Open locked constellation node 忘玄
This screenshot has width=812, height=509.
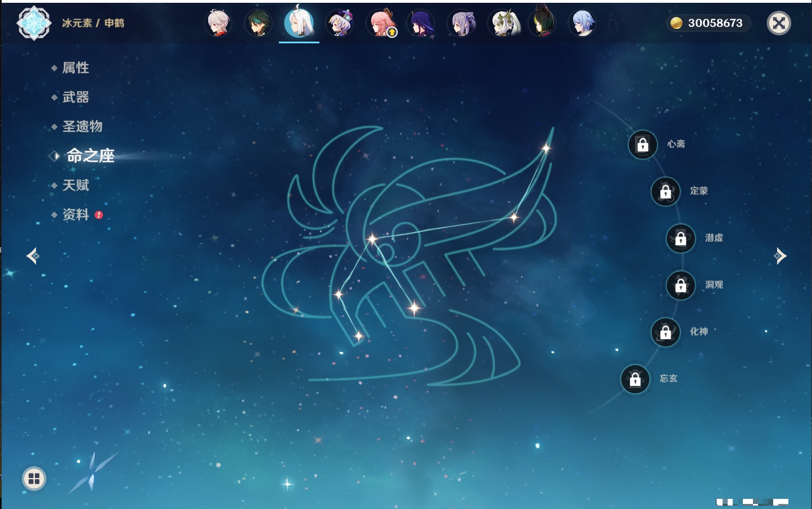pos(635,379)
